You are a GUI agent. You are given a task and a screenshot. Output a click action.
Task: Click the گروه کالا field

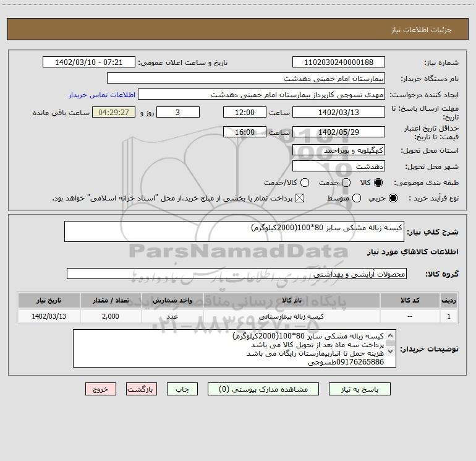point(237,274)
